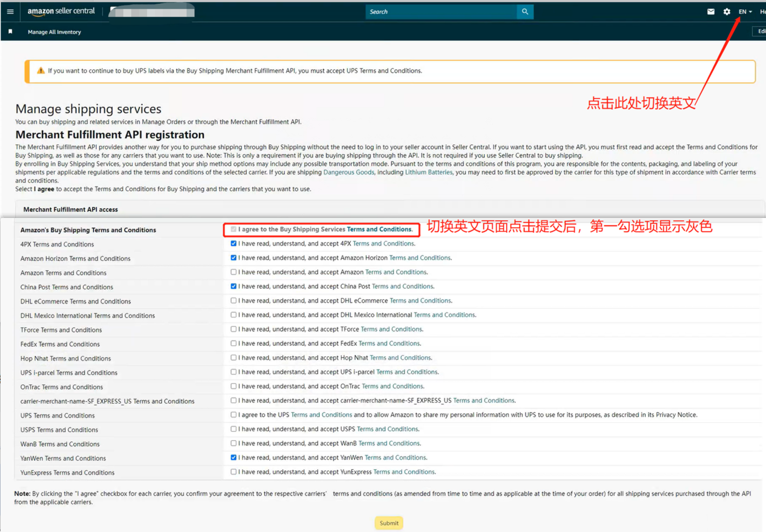This screenshot has height=532, width=766.
Task: Open the Lithium Batteries link
Action: pyautogui.click(x=429, y=172)
